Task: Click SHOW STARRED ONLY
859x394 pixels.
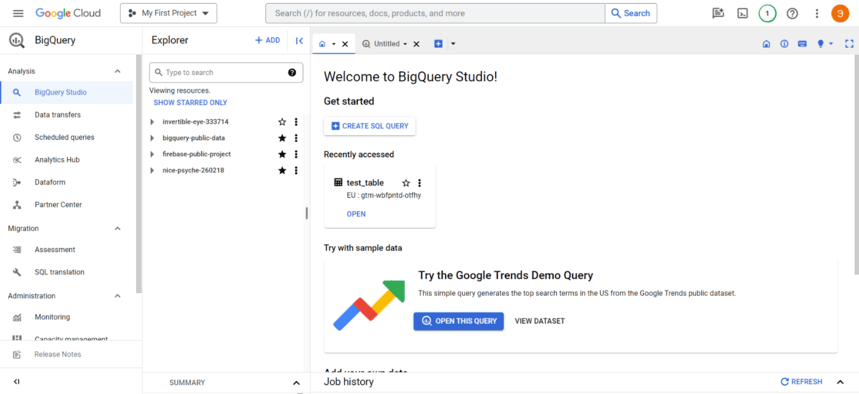Action: tap(190, 102)
